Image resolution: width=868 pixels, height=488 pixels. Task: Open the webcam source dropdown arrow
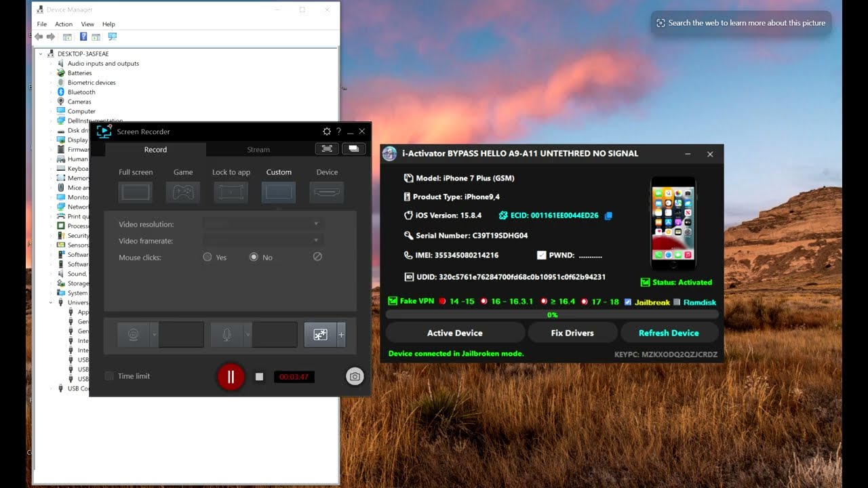click(154, 334)
